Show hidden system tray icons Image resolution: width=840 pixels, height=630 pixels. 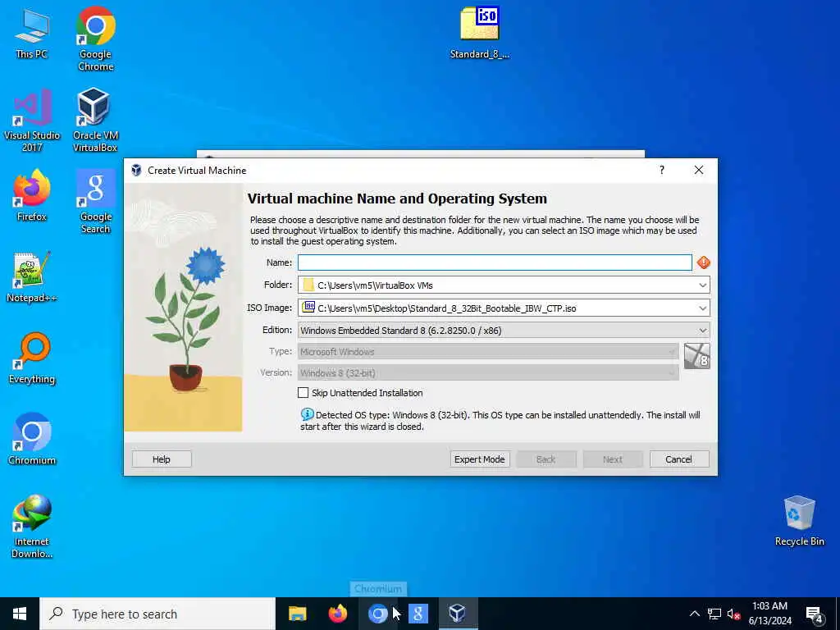694,614
